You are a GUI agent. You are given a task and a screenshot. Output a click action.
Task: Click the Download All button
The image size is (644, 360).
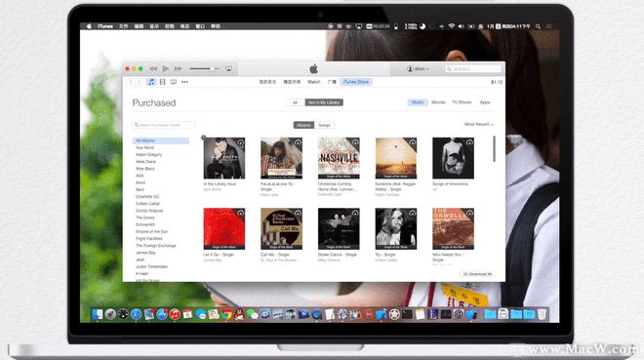click(x=478, y=274)
